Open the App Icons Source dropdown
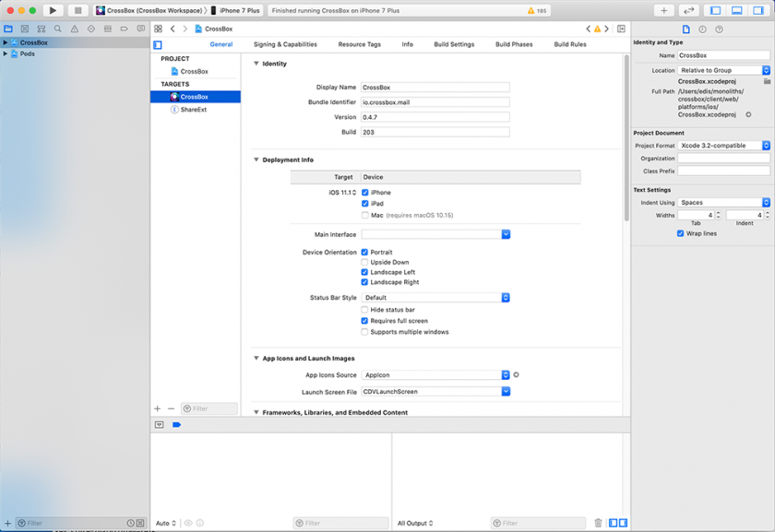Screen dimensions: 775x532 435,375
